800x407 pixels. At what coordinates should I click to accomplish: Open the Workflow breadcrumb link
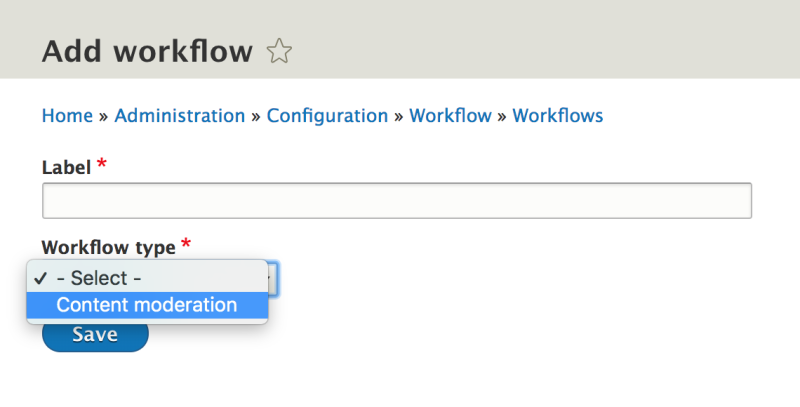coord(450,116)
